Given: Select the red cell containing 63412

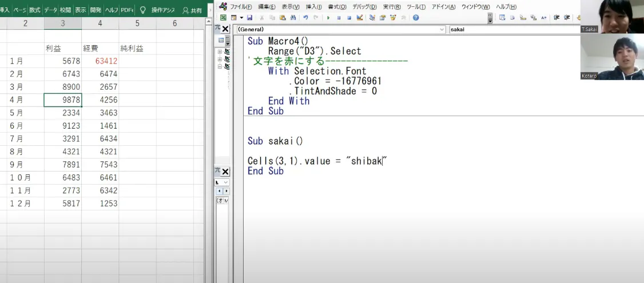Looking at the screenshot, I should point(100,61).
